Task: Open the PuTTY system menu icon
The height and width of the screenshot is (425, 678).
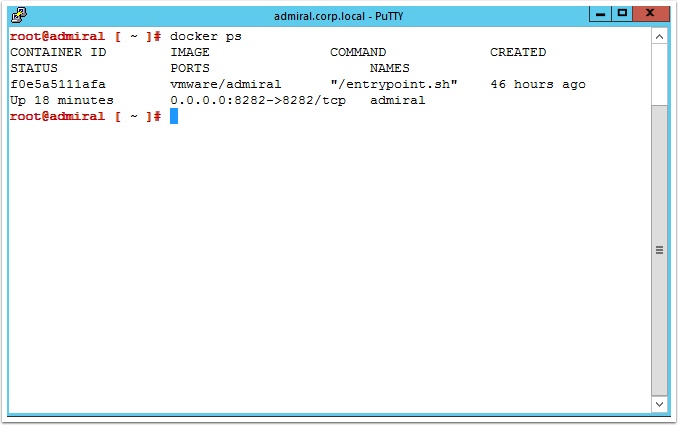Action: tap(19, 16)
